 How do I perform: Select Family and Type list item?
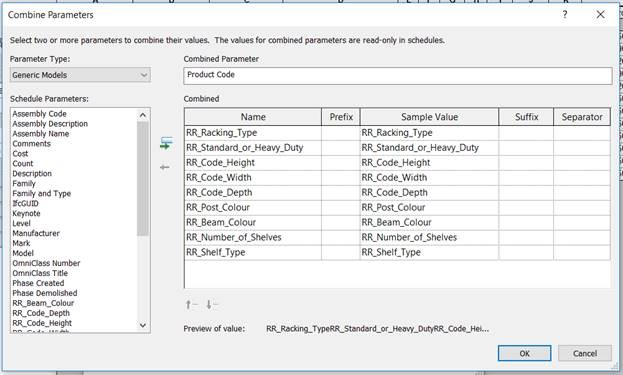pos(42,193)
